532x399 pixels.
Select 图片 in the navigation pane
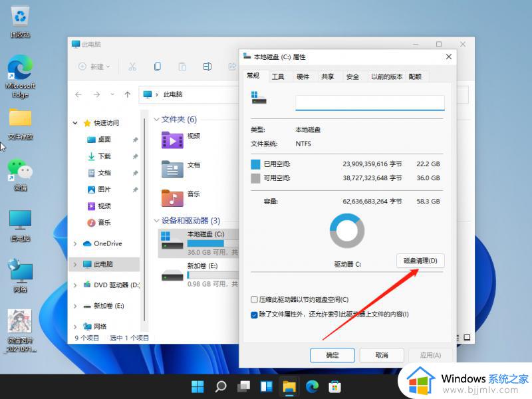click(x=104, y=190)
